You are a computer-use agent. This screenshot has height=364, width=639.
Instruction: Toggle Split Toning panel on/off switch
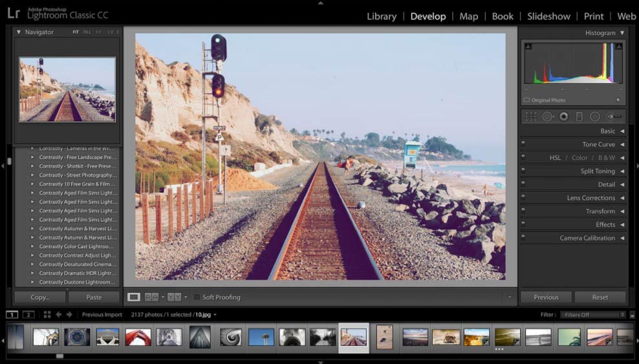tap(523, 170)
